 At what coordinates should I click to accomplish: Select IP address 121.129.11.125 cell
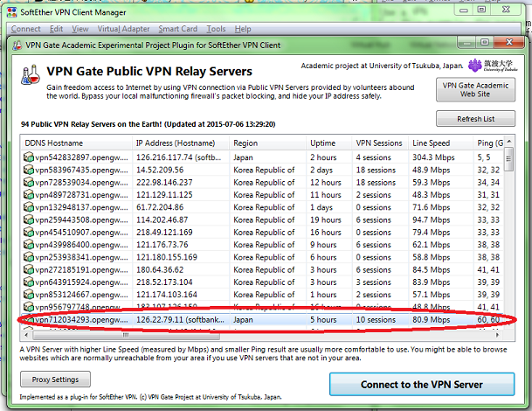tap(164, 195)
